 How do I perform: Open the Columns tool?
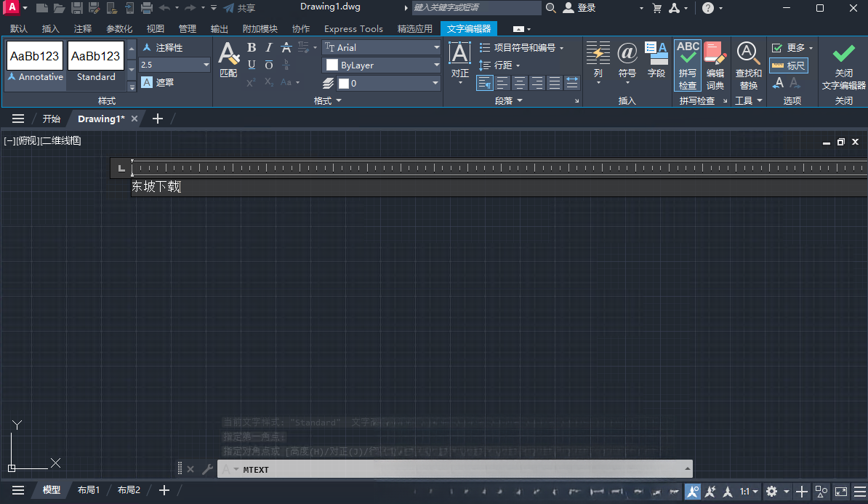tap(598, 62)
